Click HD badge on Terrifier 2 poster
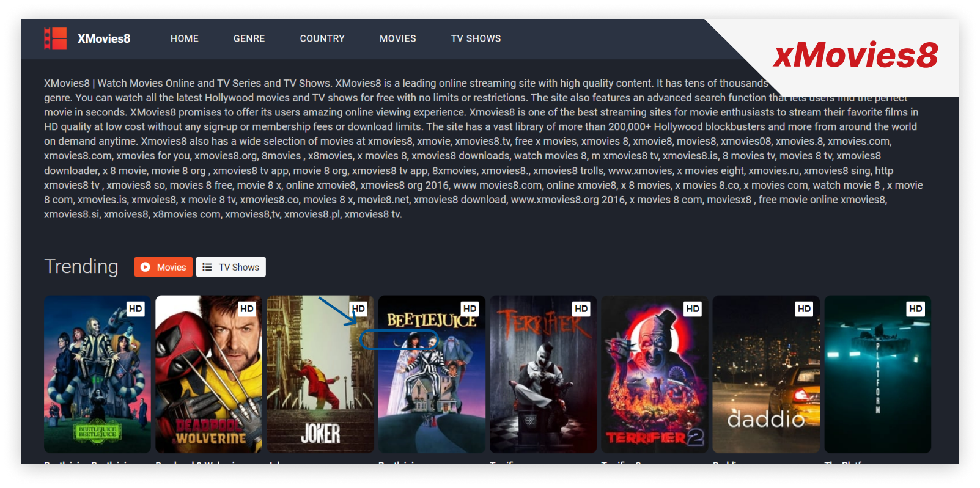Screen dimensions: 980x488 click(x=693, y=309)
